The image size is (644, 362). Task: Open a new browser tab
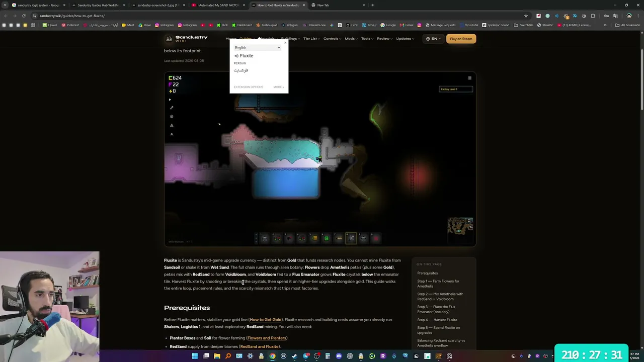click(372, 5)
